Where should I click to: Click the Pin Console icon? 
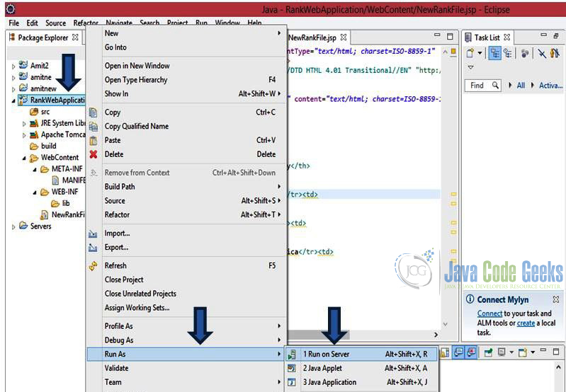pyautogui.click(x=488, y=352)
